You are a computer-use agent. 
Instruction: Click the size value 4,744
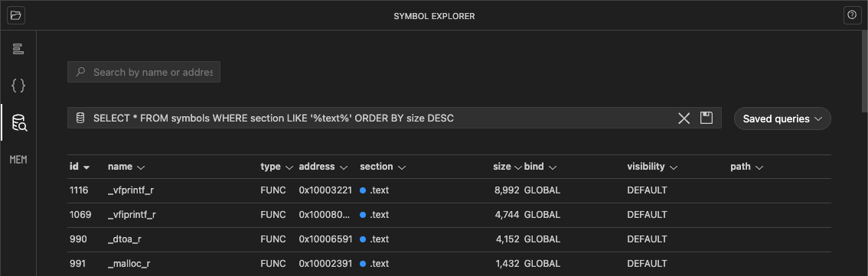[x=507, y=215]
